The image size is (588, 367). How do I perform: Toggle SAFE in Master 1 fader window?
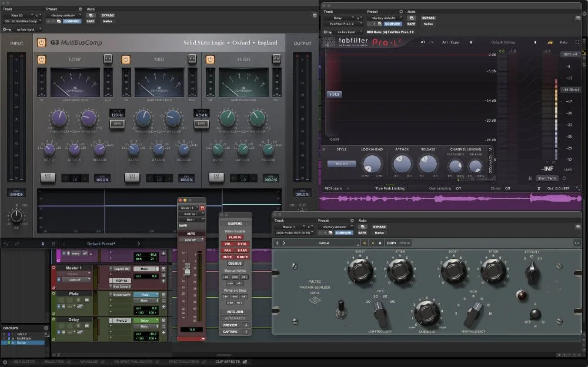coord(183,225)
